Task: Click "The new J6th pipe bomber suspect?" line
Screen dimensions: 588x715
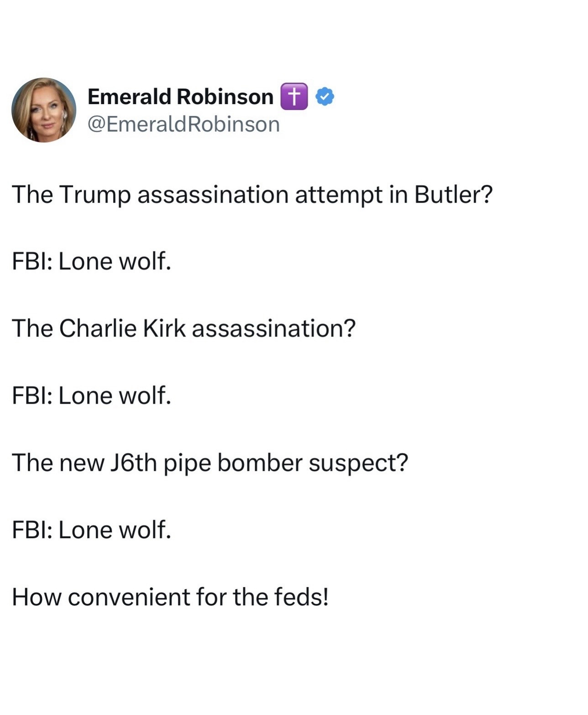Action: [210, 463]
